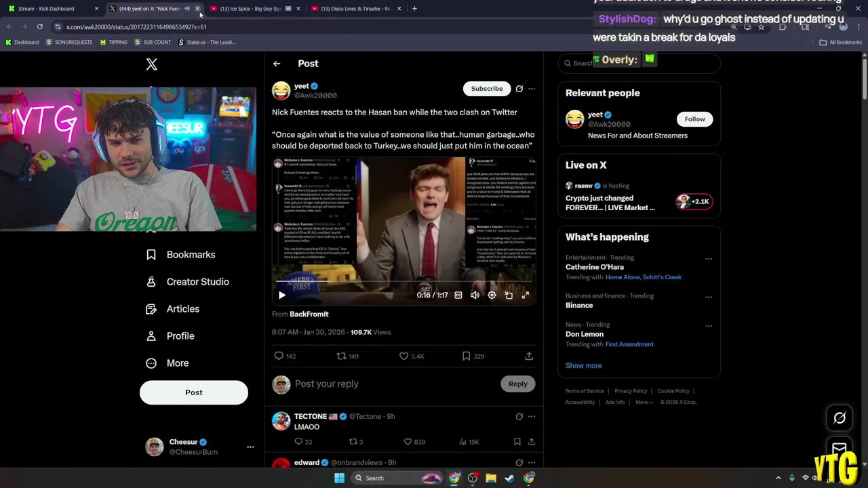
Task: Like the post with 3.4K likes
Action: click(x=412, y=356)
